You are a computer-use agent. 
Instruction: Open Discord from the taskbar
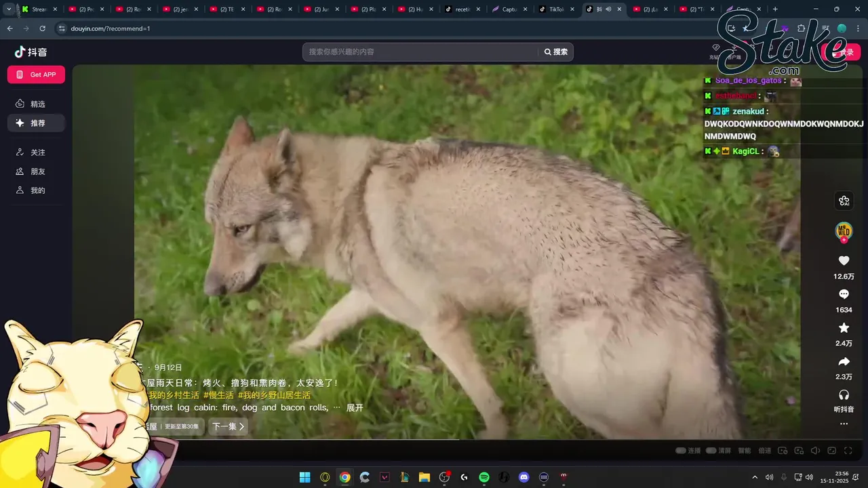pyautogui.click(x=524, y=477)
